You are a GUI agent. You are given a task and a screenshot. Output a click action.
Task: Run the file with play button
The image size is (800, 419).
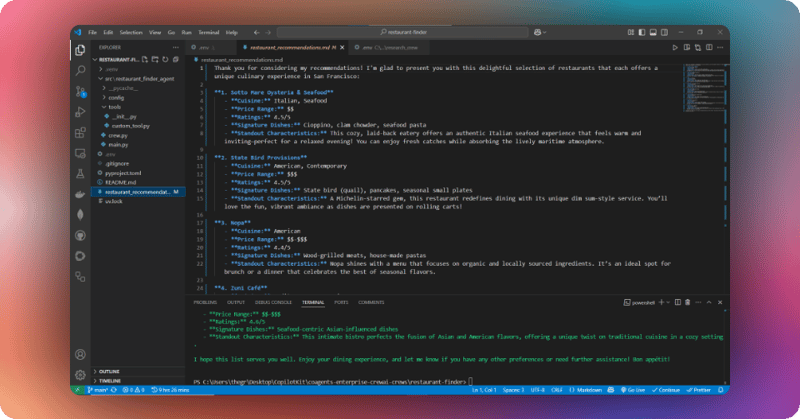pyautogui.click(x=675, y=47)
